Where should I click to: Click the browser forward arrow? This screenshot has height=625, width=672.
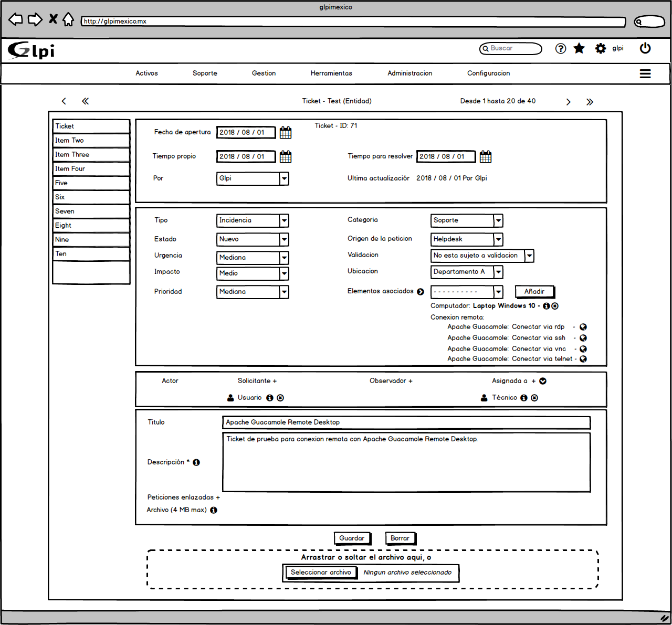pos(35,19)
